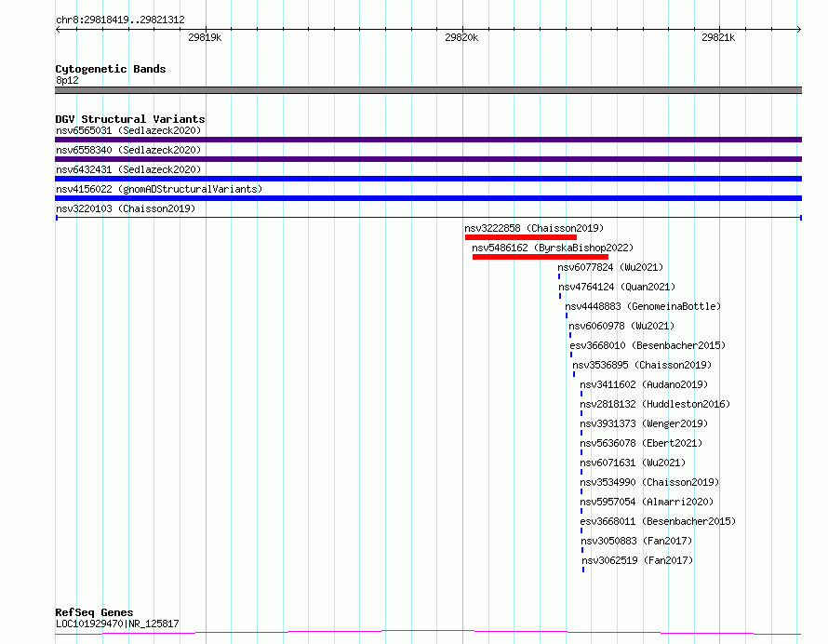Open nsv4764124 (Quan2021) variant
The image size is (828, 644).
tap(617, 287)
